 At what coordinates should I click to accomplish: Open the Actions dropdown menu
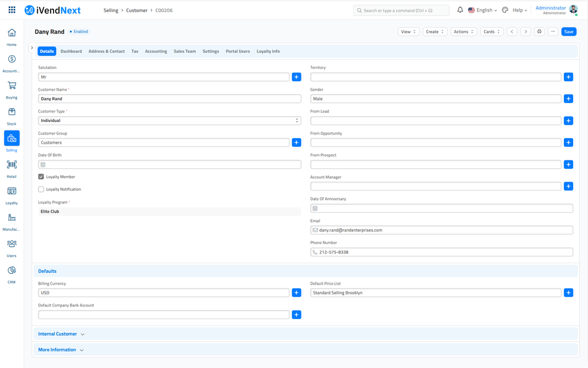(463, 32)
